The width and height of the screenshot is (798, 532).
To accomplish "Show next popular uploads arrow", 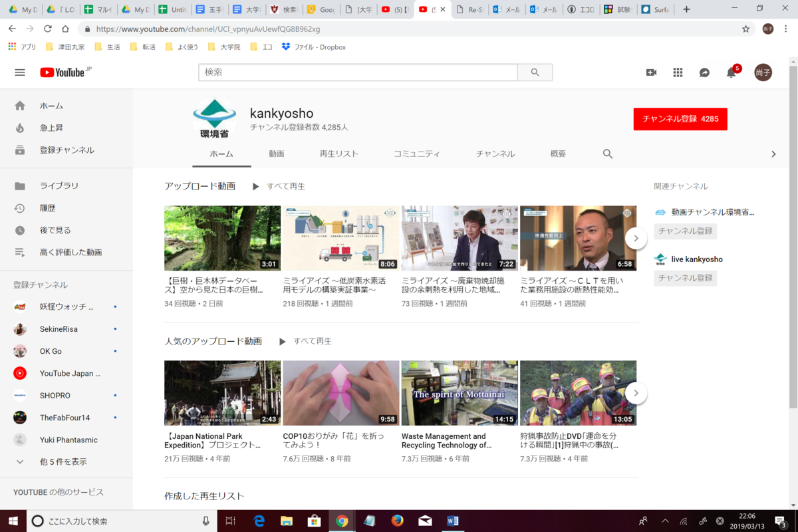I will pos(636,393).
